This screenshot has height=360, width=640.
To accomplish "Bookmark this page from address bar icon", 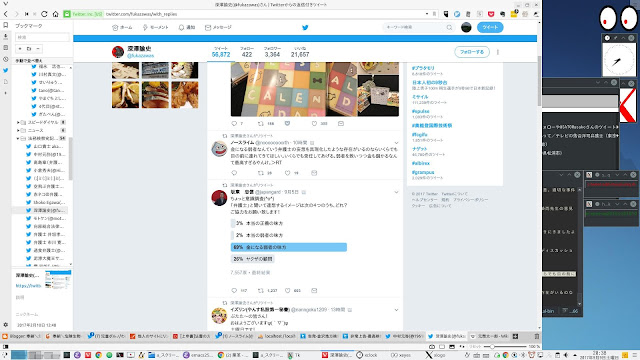I will [x=434, y=14].
